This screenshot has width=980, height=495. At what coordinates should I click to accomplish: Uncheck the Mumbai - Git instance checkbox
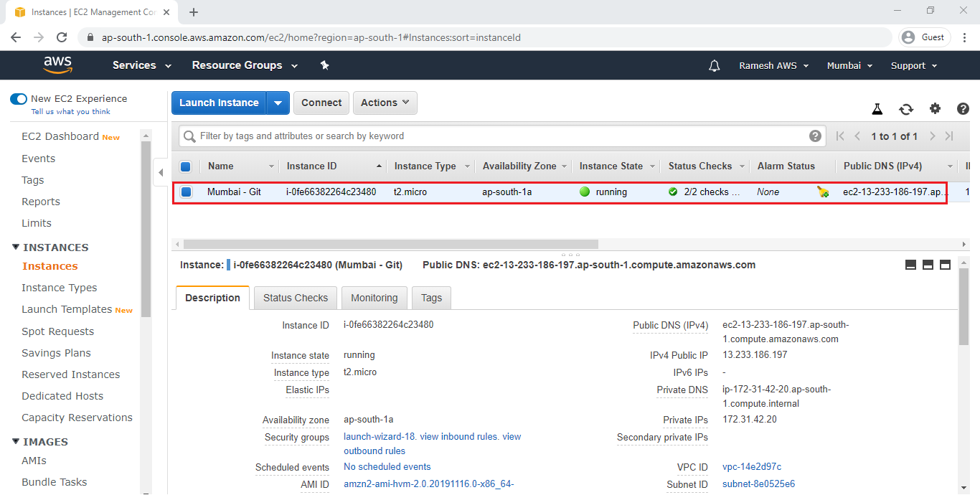pos(186,192)
